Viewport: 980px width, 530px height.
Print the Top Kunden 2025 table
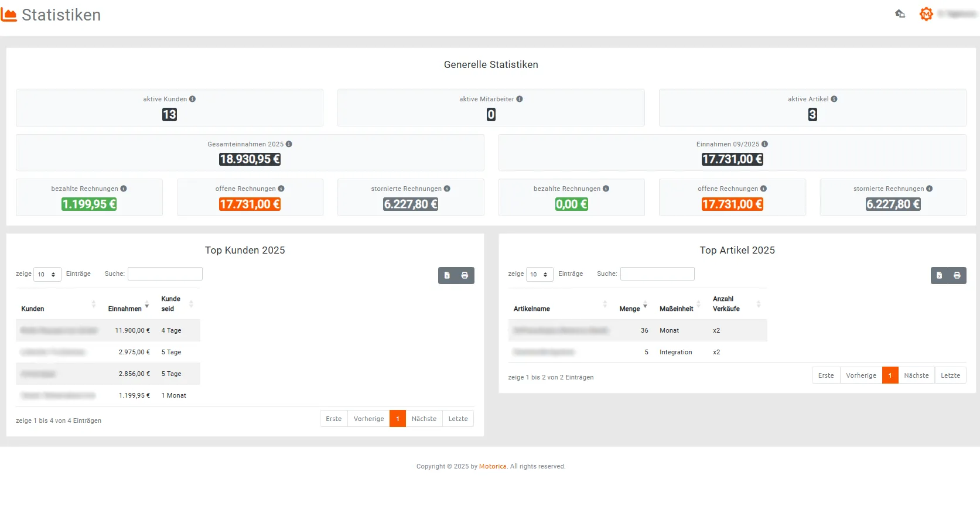465,275
